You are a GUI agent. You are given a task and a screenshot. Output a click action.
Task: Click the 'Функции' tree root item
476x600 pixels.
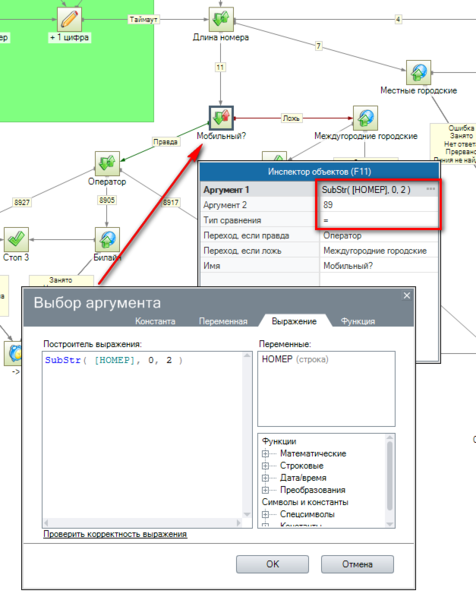pyautogui.click(x=279, y=441)
